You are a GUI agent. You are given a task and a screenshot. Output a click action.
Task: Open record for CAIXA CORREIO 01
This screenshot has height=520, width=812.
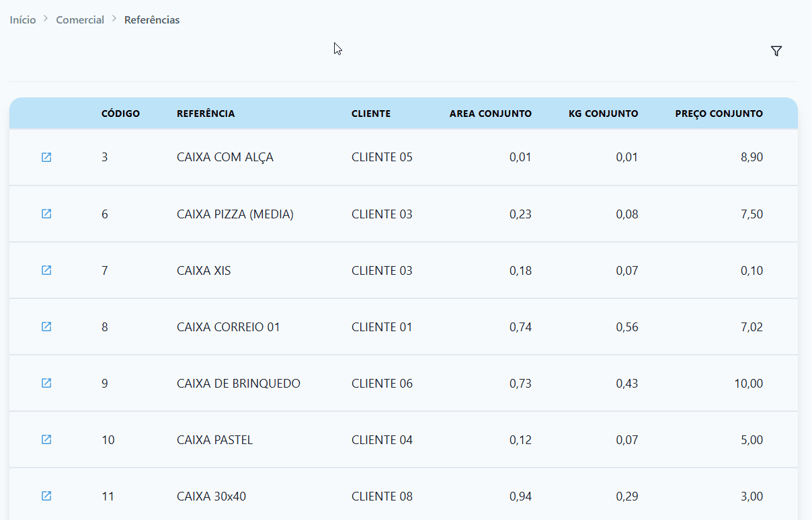(46, 327)
